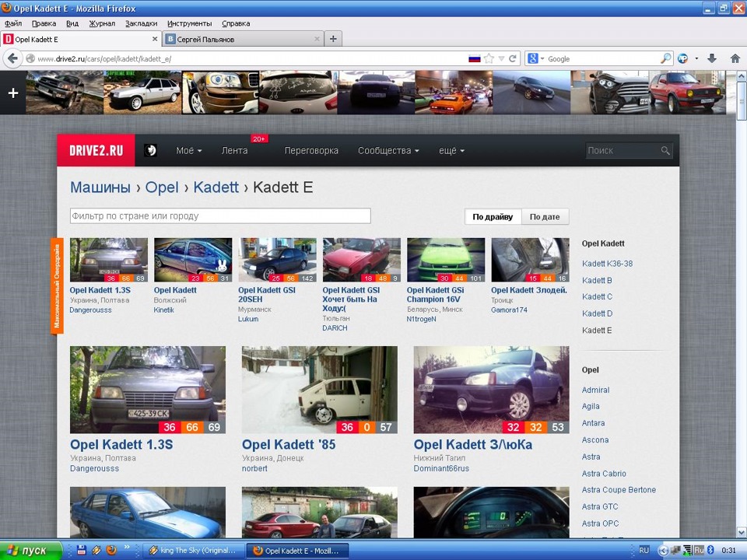This screenshot has width=747, height=560.
Task: Click the site identity globe icon in address bar
Action: click(30, 58)
